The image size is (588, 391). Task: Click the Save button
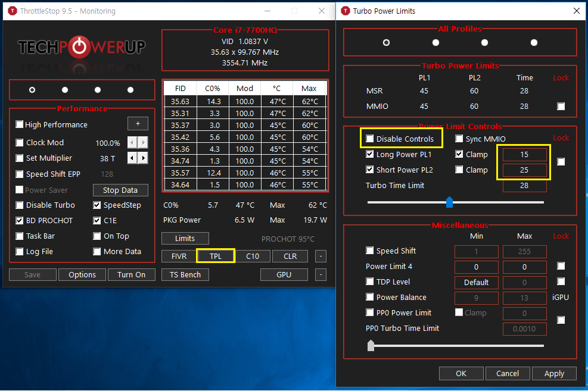(33, 274)
